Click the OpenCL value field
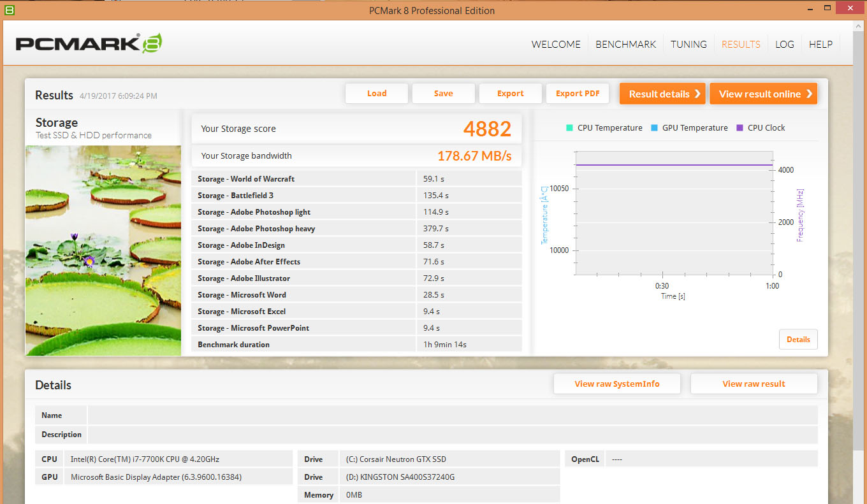867x504 pixels. (x=711, y=459)
